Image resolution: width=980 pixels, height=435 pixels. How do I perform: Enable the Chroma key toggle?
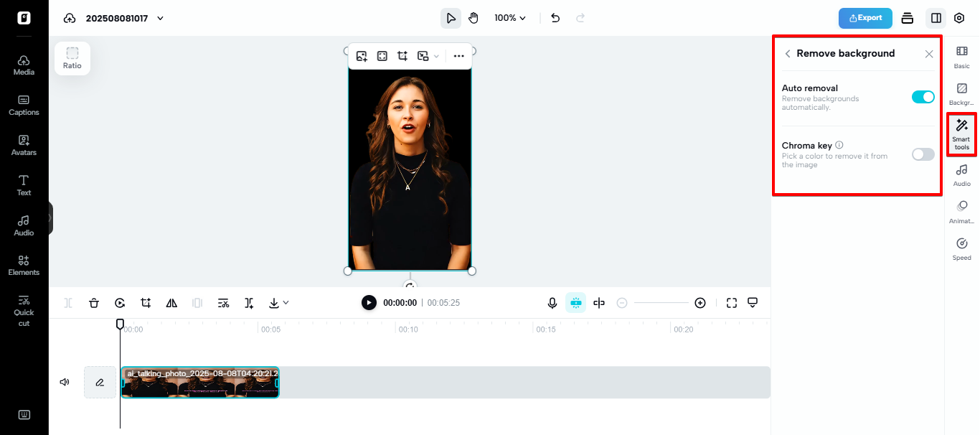pyautogui.click(x=923, y=154)
